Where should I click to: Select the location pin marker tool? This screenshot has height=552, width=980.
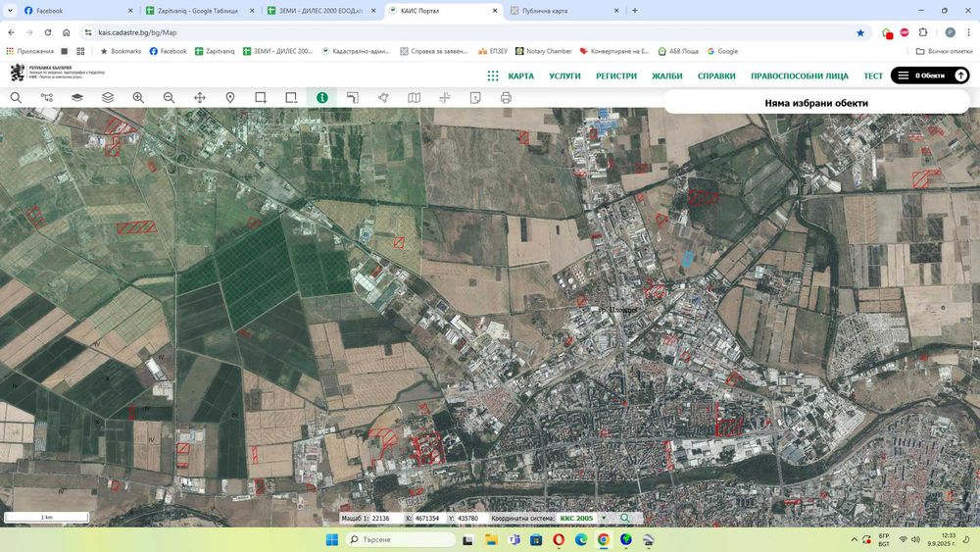(230, 98)
